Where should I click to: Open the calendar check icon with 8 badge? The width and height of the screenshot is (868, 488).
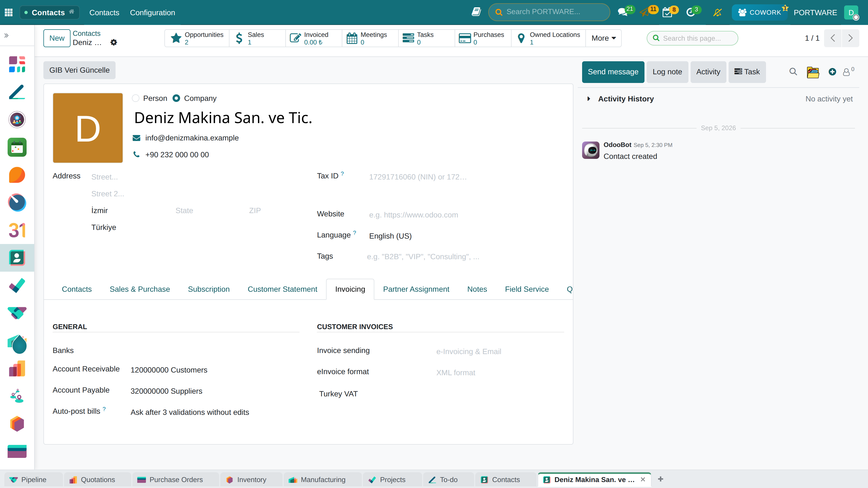click(667, 12)
